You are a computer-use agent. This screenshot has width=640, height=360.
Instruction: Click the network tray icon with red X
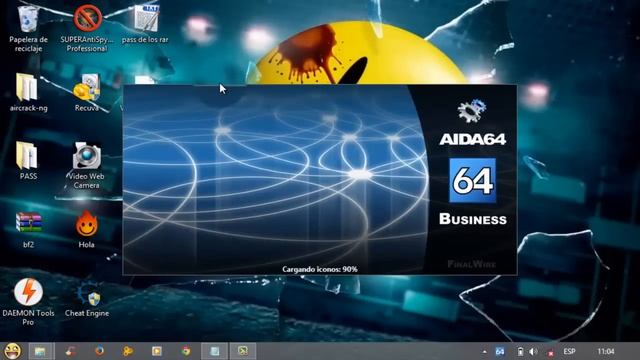pos(550,352)
